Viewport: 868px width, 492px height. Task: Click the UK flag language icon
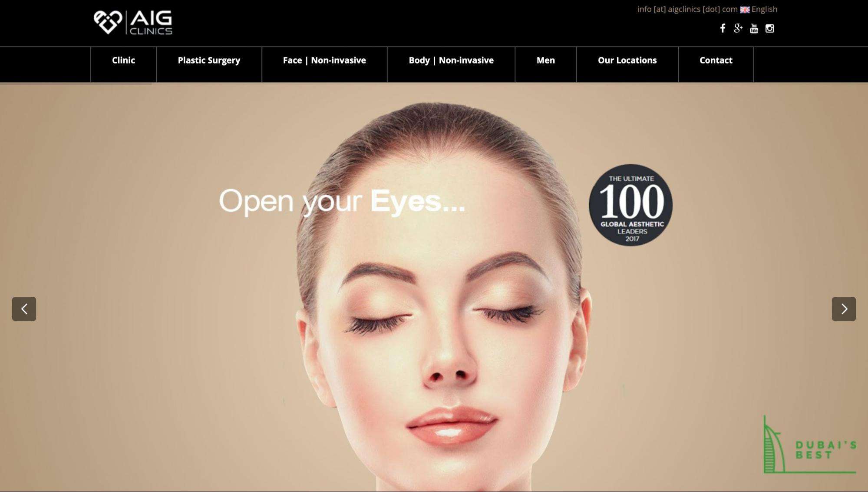point(745,10)
